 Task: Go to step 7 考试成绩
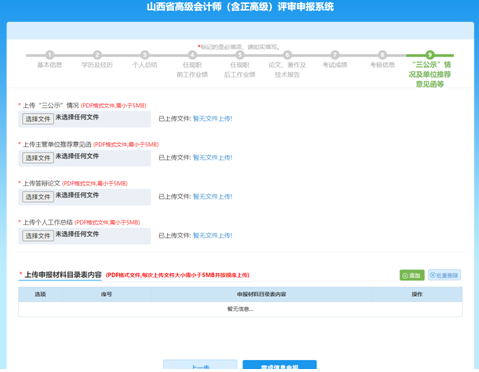point(335,55)
